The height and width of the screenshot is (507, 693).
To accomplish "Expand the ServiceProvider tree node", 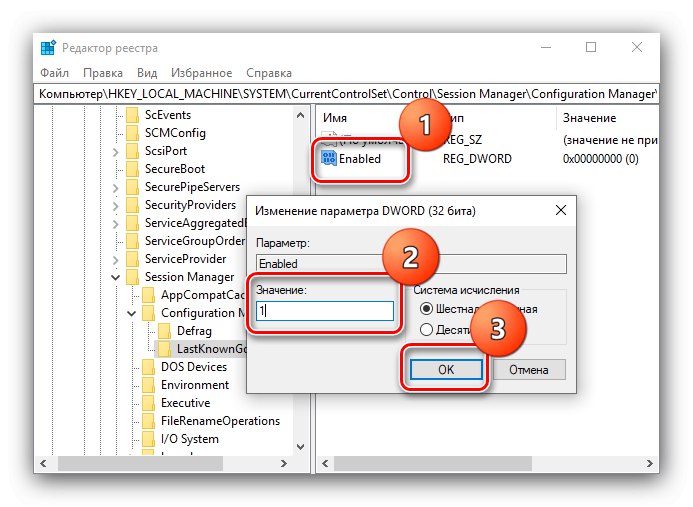I will coord(116,260).
